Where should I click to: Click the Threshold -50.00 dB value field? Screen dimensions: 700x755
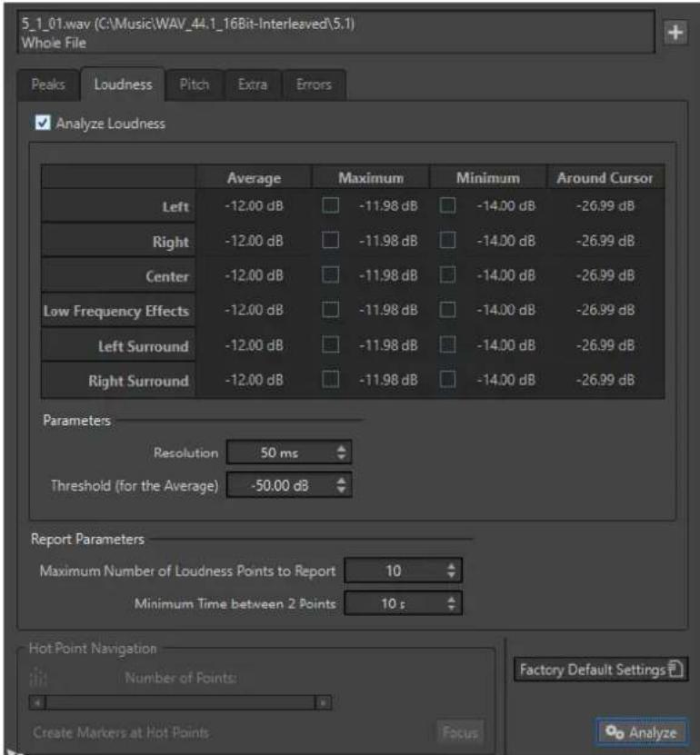[281, 485]
